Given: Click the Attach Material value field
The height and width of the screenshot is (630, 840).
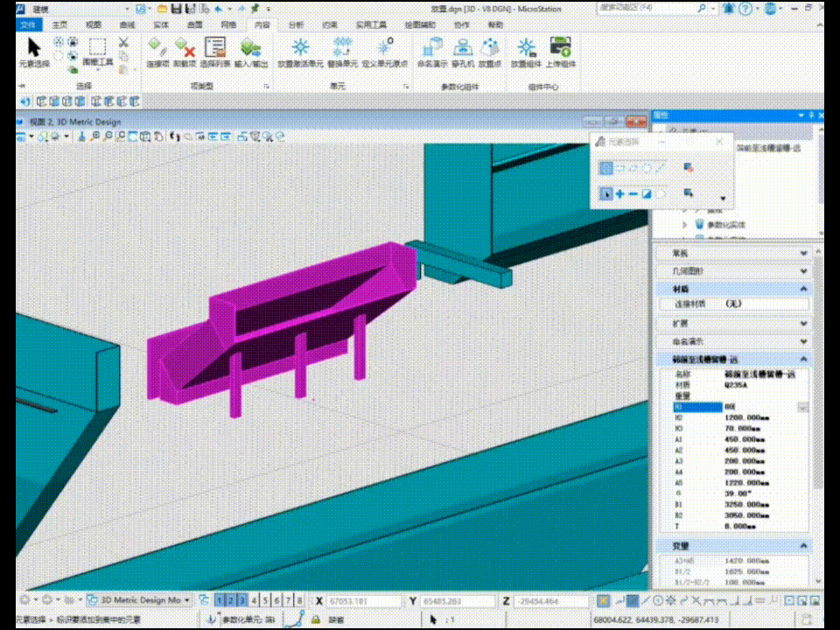Looking at the screenshot, I should pos(766,304).
